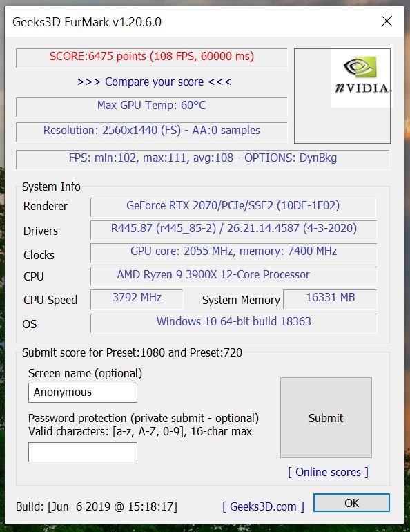Click the Password protection label line
Image resolution: width=410 pixels, height=532 pixels.
coord(144,418)
